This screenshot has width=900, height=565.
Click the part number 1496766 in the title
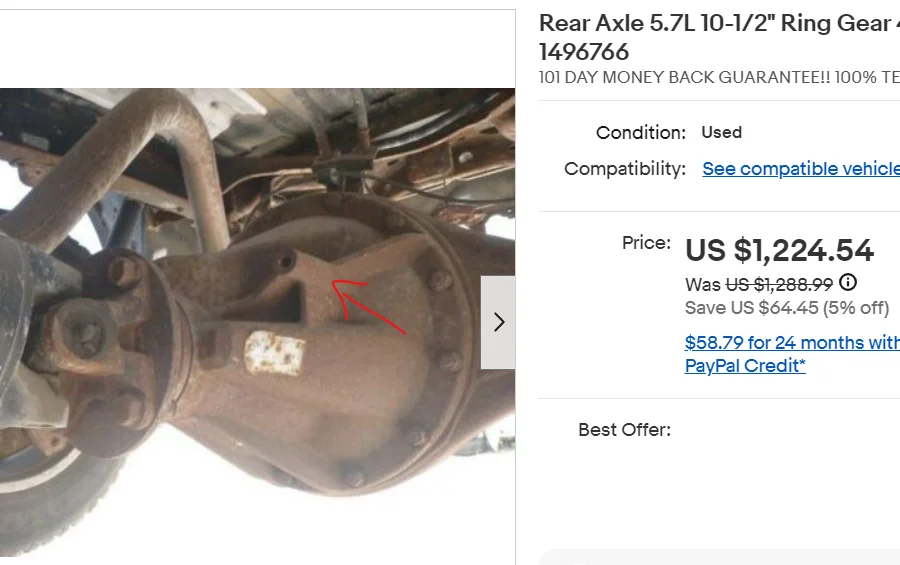click(584, 52)
